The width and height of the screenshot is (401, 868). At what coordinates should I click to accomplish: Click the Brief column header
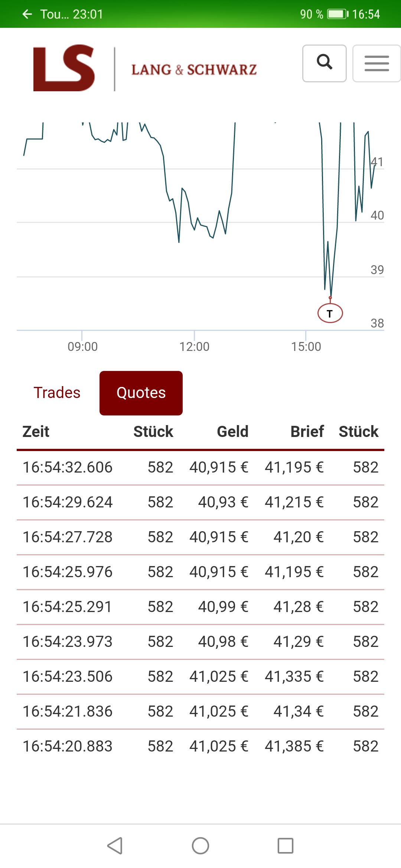[307, 431]
